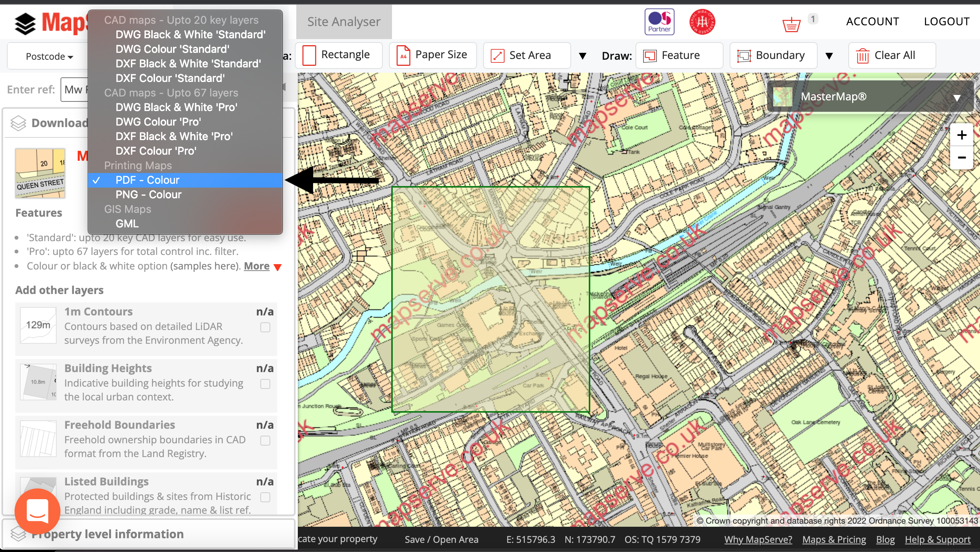Zoom out the map with minus button

coord(962,158)
